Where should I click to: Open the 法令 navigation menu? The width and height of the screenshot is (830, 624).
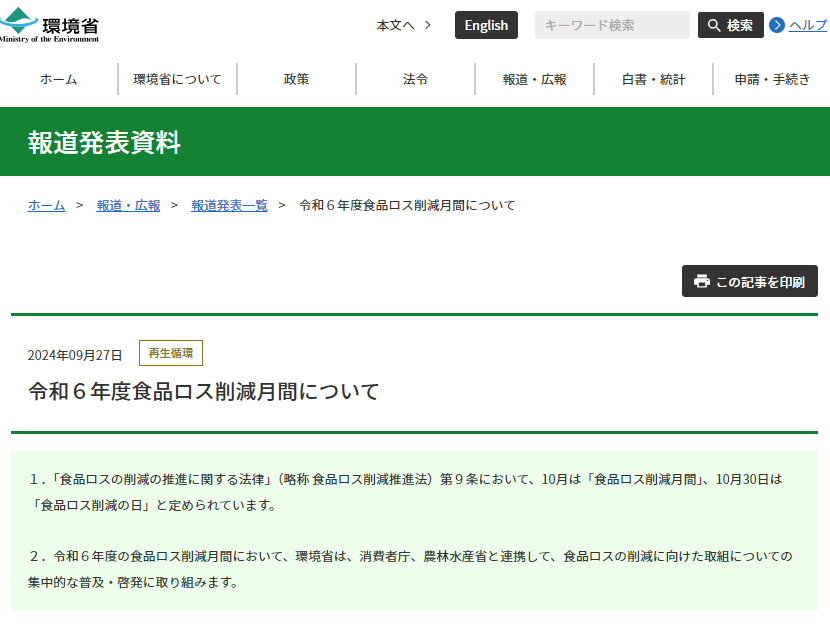click(x=415, y=79)
